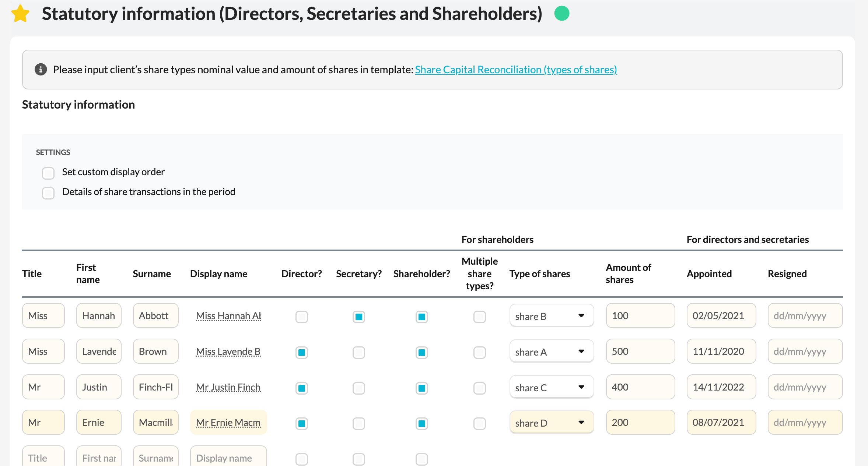The image size is (868, 466).
Task: Click Miss Hannah display name link
Action: tap(228, 316)
